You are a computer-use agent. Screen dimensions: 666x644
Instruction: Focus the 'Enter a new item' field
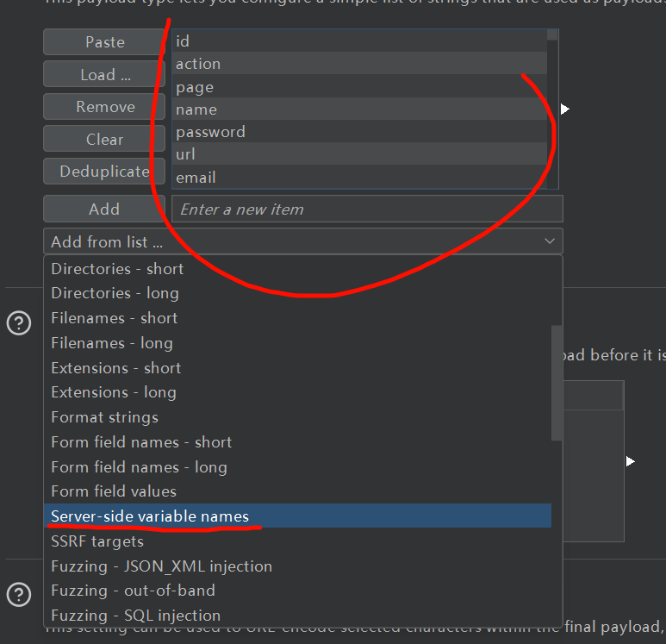click(367, 209)
